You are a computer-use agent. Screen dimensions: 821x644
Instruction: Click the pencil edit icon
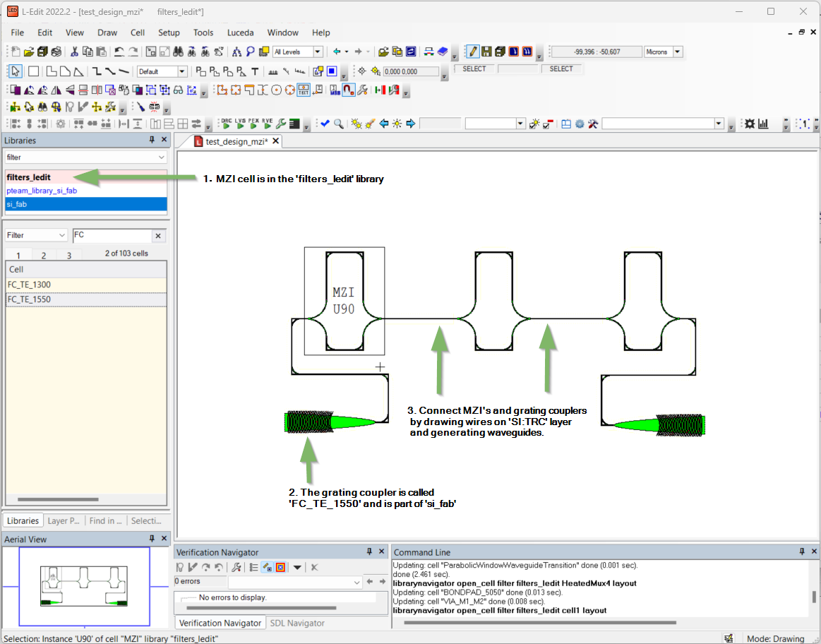473,52
